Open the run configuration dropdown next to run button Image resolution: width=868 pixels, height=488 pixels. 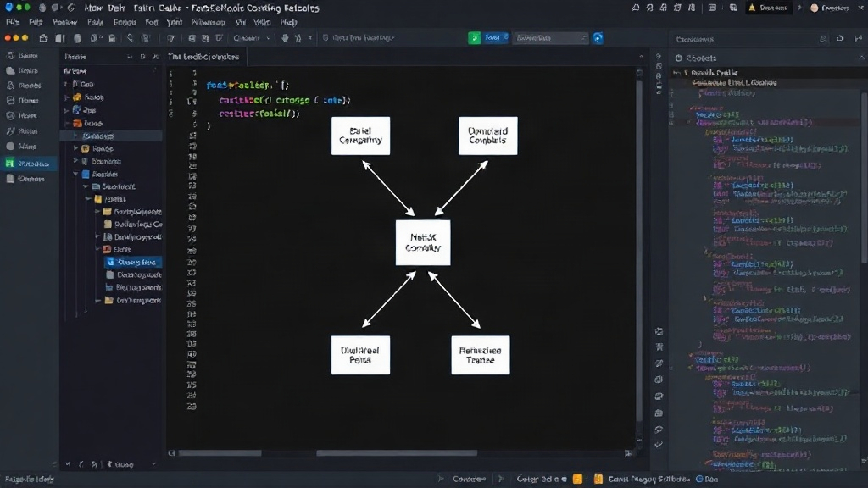549,37
